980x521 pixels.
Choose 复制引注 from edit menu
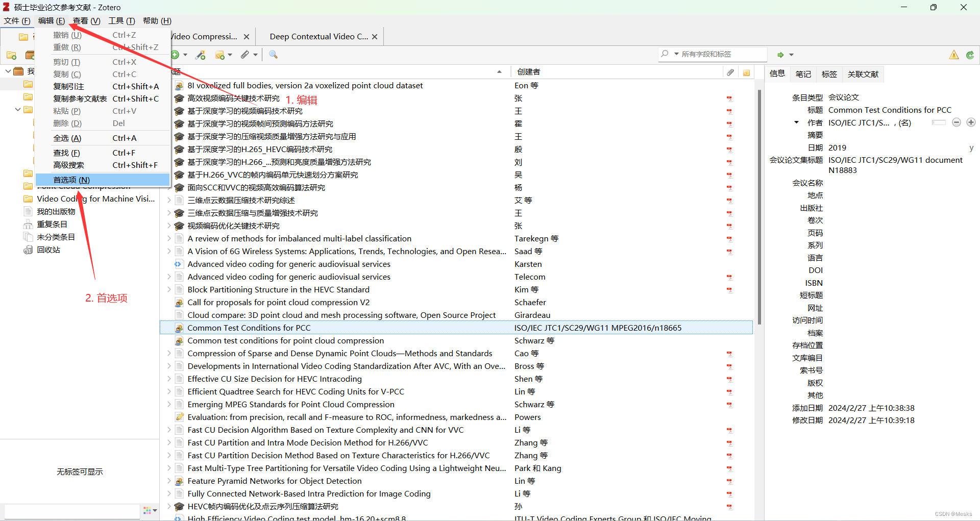pos(103,87)
